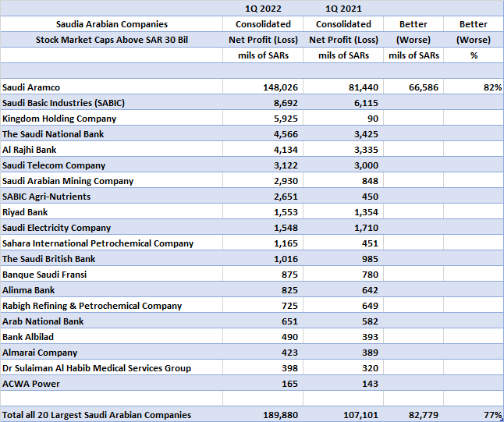Select total 1Q 2021 value 107,101
The width and height of the screenshot is (504, 422).
(x=343, y=414)
